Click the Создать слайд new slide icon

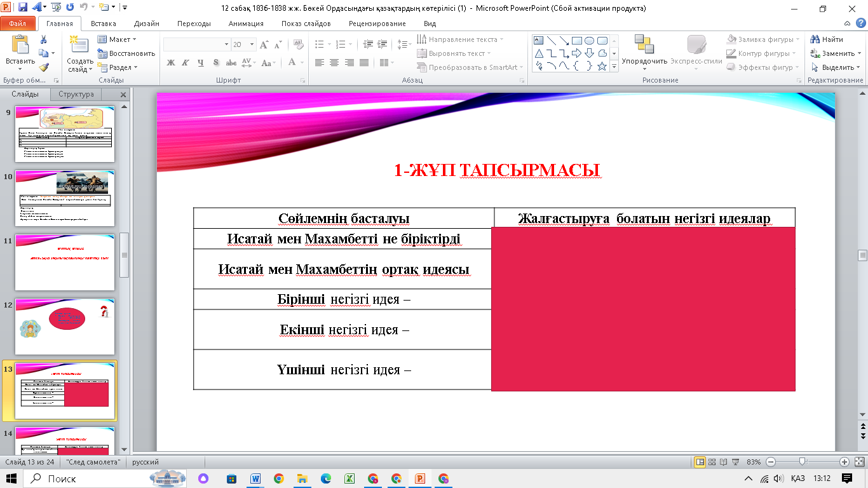coord(79,45)
